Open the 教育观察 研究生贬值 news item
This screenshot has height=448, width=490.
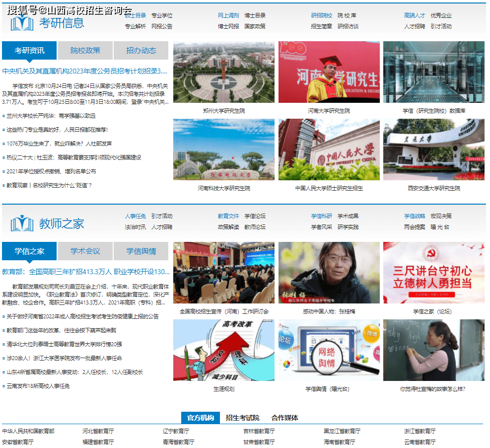49,185
